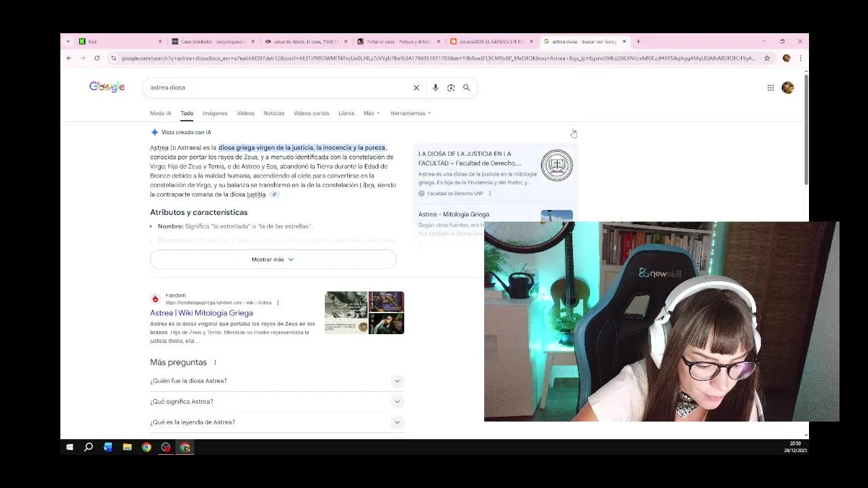Select the Libros search filter
Screen dimensions: 868x488
[347, 113]
